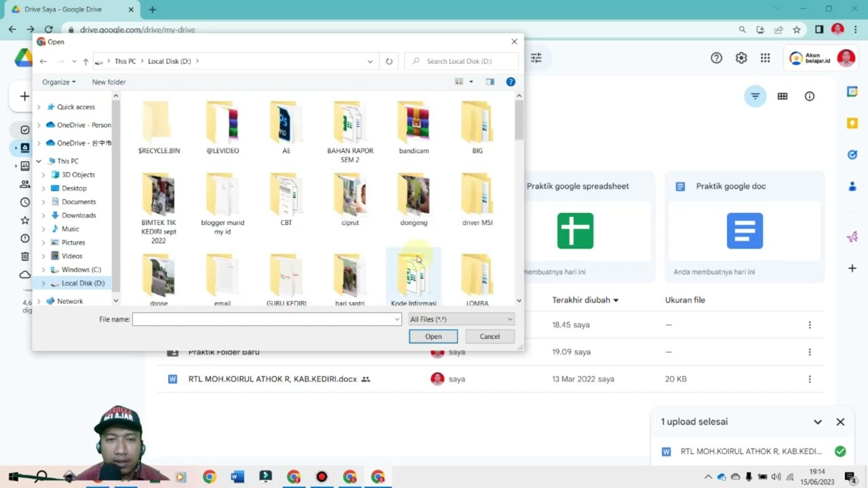Select the AE folder icon
This screenshot has width=868, height=488.
coord(286,123)
